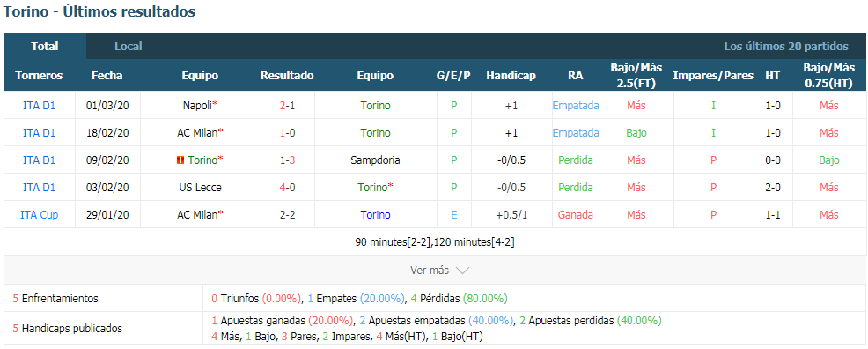This screenshot has width=868, height=349.
Task: Click Sampdoria team name
Action: click(375, 160)
